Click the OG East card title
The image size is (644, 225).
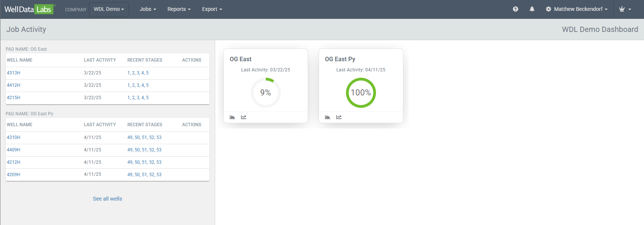[x=241, y=59]
